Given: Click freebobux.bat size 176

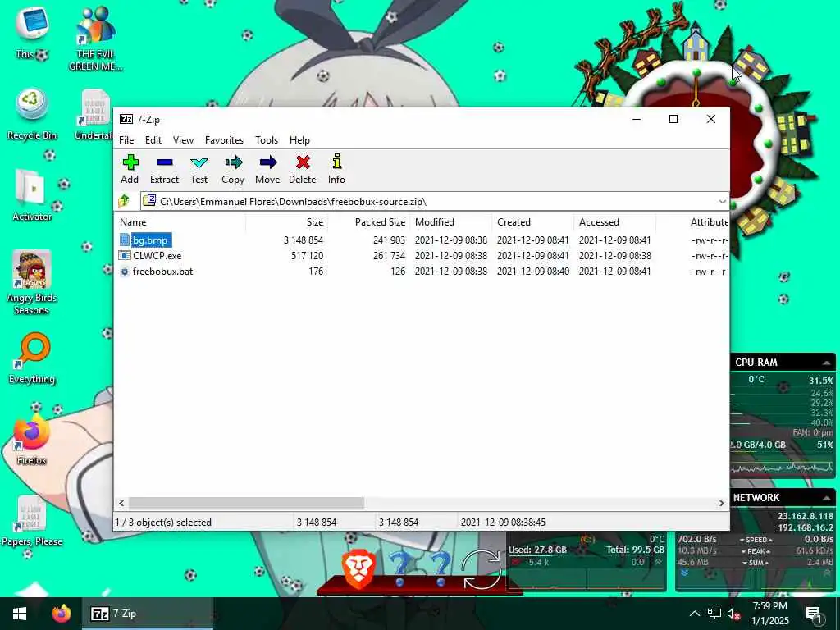Looking at the screenshot, I should (x=316, y=271).
